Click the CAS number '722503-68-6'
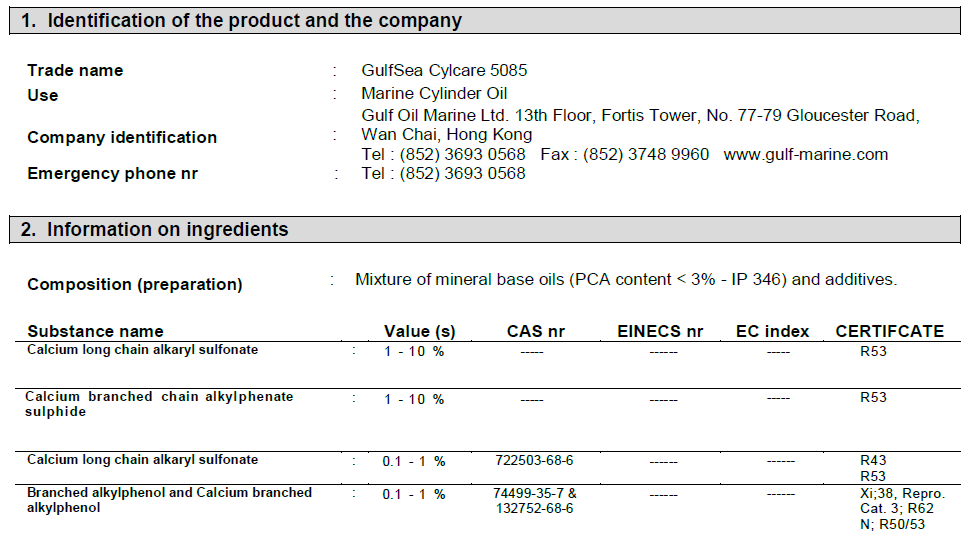The width and height of the screenshot is (971, 536). pos(534,460)
